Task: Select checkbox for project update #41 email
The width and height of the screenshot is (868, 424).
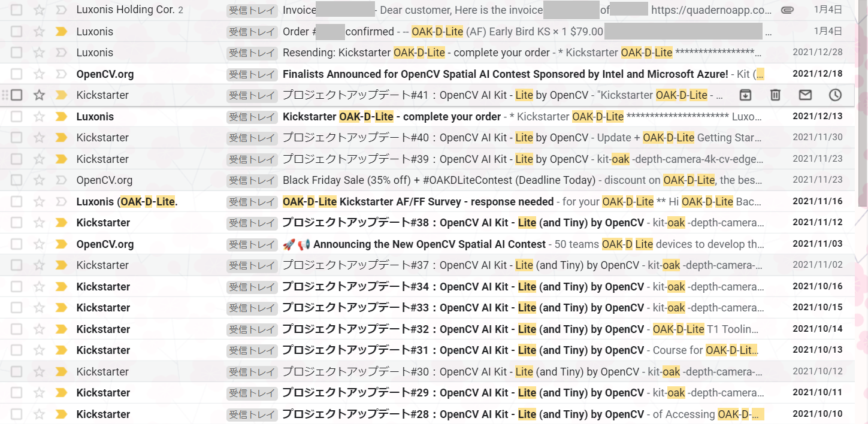Action: [17, 95]
